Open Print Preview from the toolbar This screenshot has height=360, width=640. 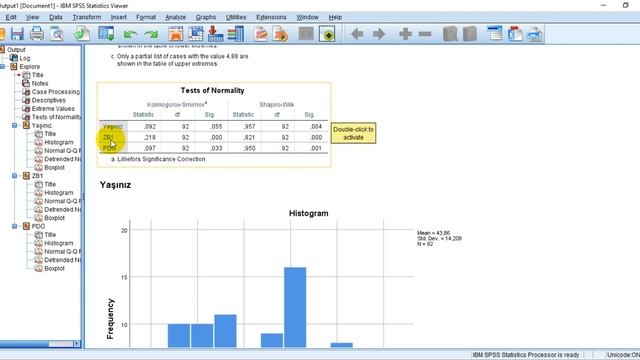click(57, 34)
